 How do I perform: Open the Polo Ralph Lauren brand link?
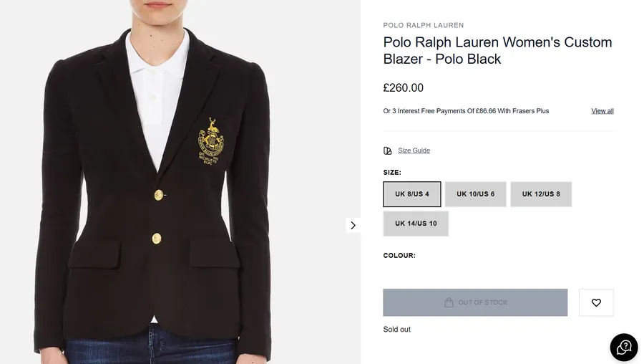(x=424, y=25)
